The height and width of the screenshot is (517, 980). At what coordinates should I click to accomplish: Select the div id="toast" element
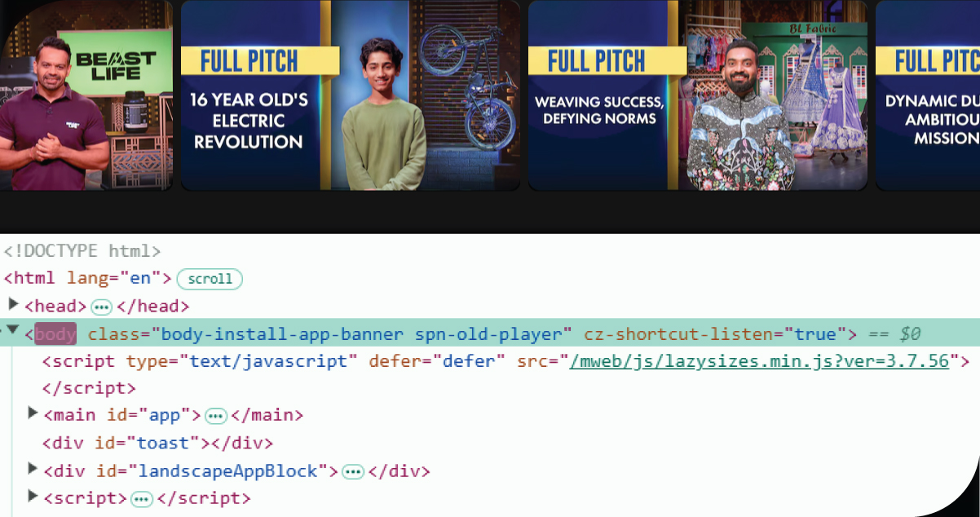(157, 444)
